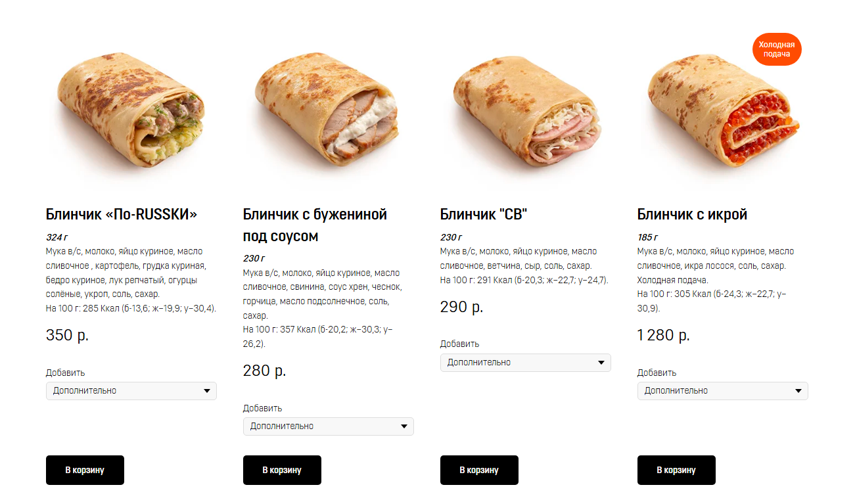Click the orange Холодная подача badge
855x504 pixels.
(x=777, y=49)
